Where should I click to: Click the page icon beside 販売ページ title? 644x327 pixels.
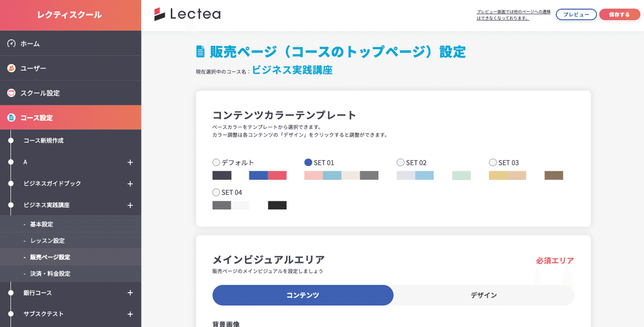point(200,52)
